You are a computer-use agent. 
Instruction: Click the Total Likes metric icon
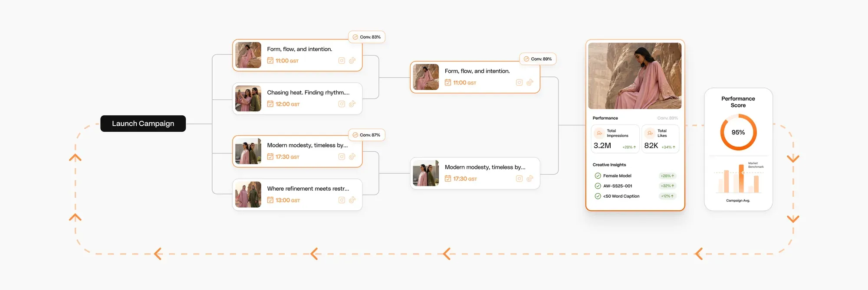649,133
